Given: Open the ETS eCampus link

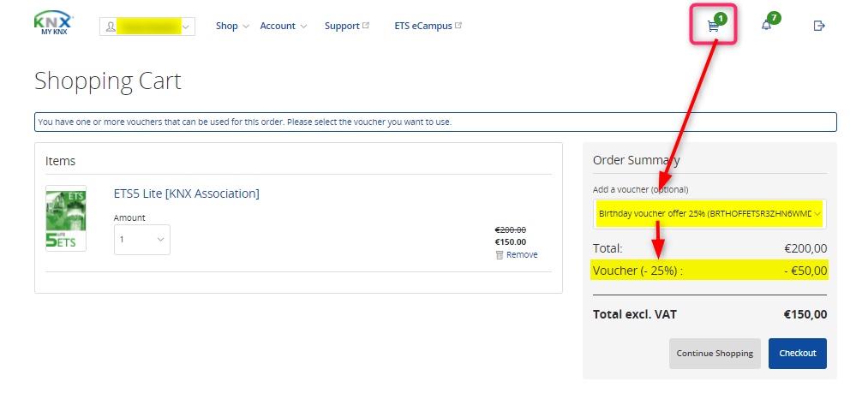Looking at the screenshot, I should pyautogui.click(x=423, y=26).
